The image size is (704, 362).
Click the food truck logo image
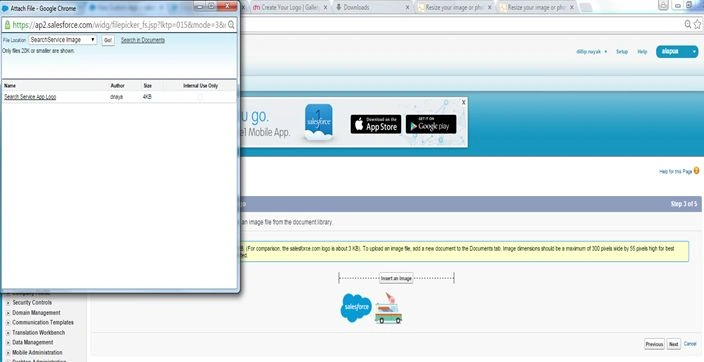[x=389, y=308]
